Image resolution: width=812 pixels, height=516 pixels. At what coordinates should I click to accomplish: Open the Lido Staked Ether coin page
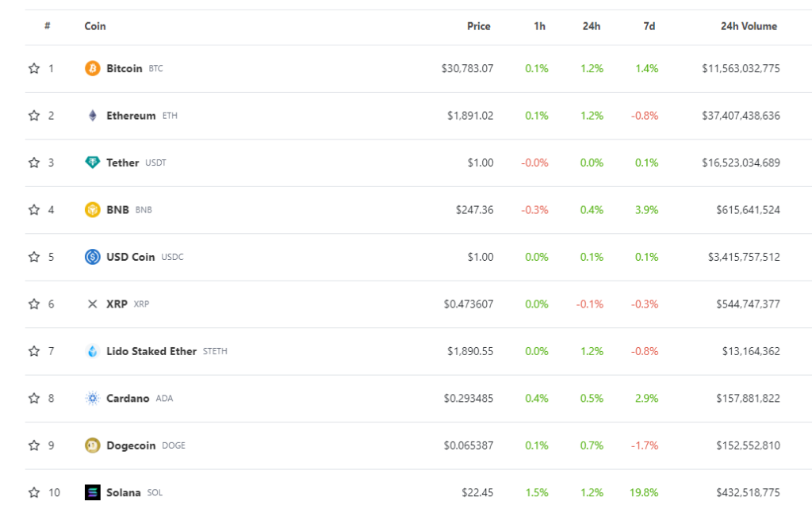tap(151, 351)
